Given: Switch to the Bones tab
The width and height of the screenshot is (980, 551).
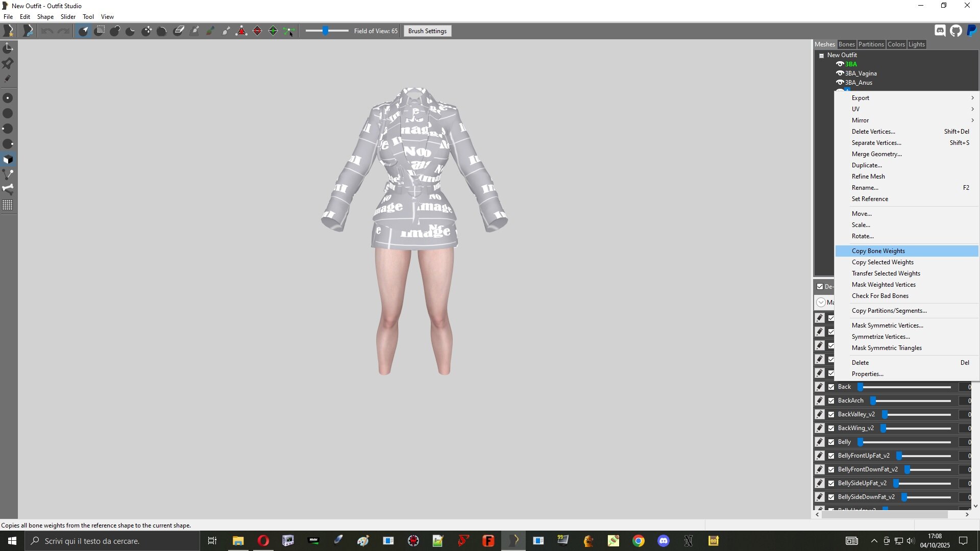Looking at the screenshot, I should coord(846,44).
